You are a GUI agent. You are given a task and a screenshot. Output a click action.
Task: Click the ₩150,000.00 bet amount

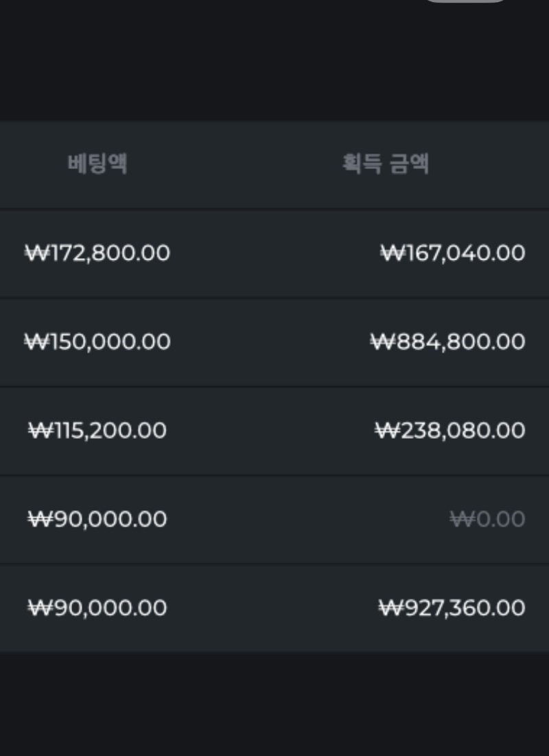tap(97, 342)
